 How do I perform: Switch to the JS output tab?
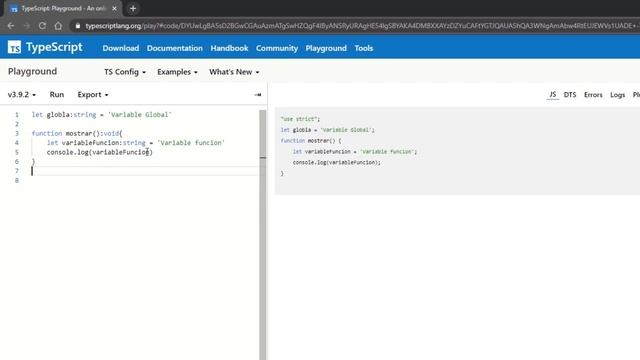pos(552,95)
